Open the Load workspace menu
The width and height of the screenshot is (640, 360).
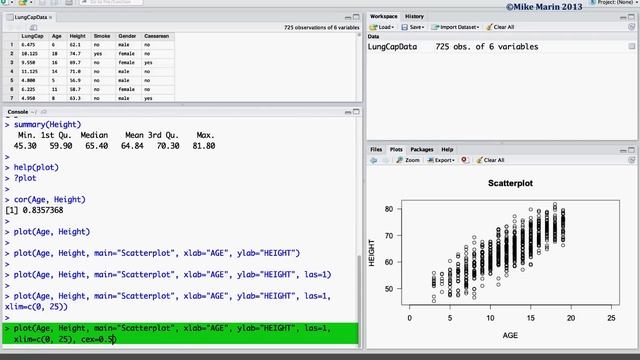[x=382, y=27]
